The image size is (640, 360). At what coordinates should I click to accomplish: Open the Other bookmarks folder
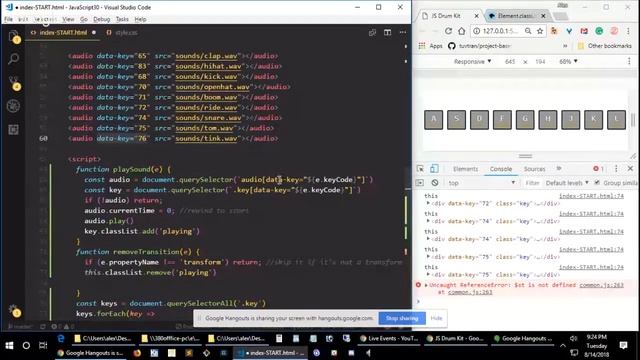(x=604, y=46)
